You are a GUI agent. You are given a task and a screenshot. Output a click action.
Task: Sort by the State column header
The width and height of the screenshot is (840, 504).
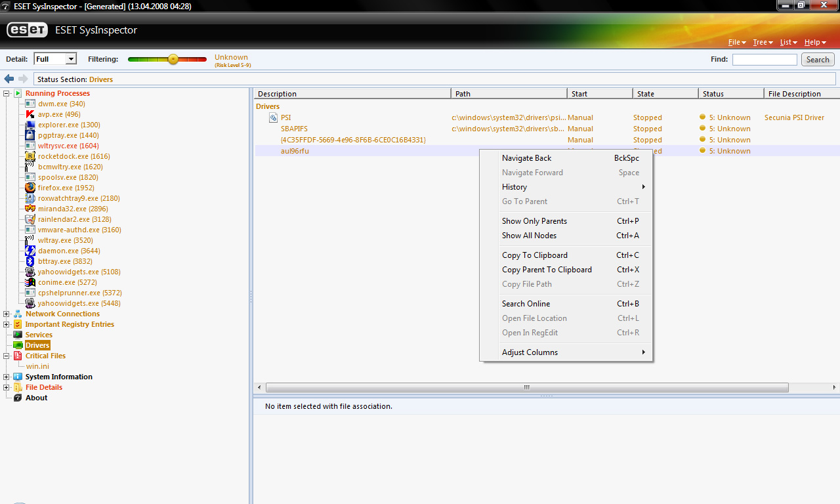(665, 94)
